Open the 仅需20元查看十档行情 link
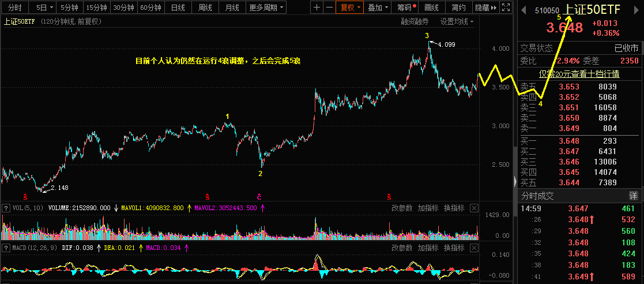Screen dimensions: 644x284 [x=579, y=74]
